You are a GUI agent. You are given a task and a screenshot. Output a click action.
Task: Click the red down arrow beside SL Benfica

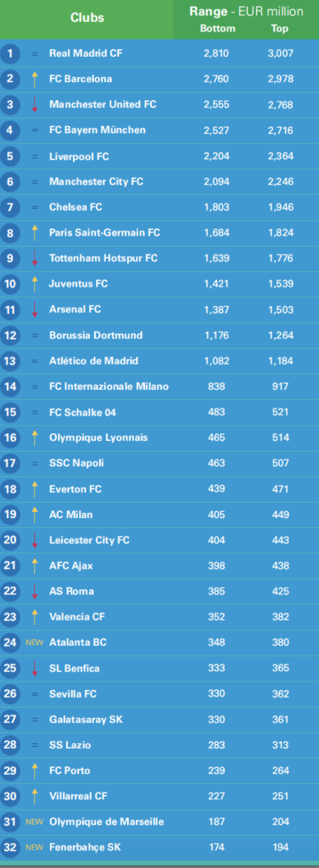tap(35, 668)
